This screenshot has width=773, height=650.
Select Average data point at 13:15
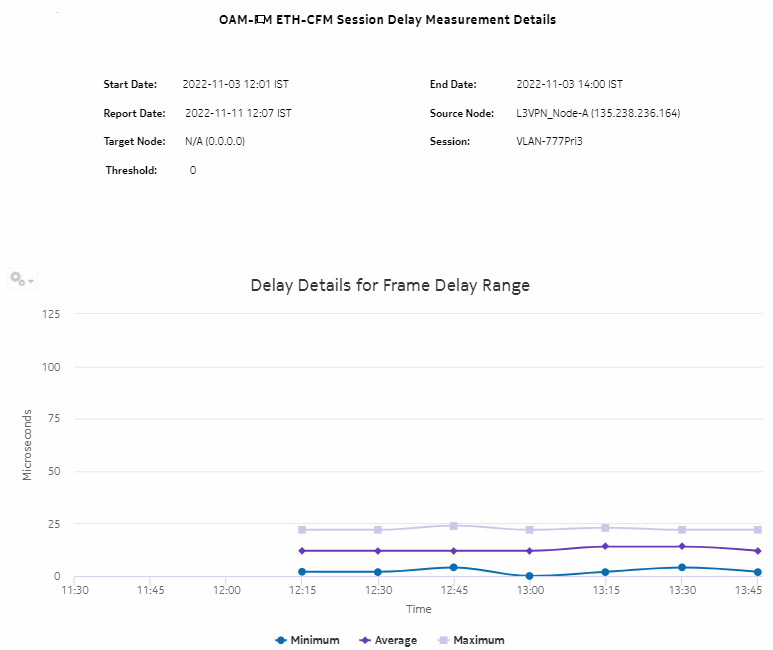click(x=605, y=546)
